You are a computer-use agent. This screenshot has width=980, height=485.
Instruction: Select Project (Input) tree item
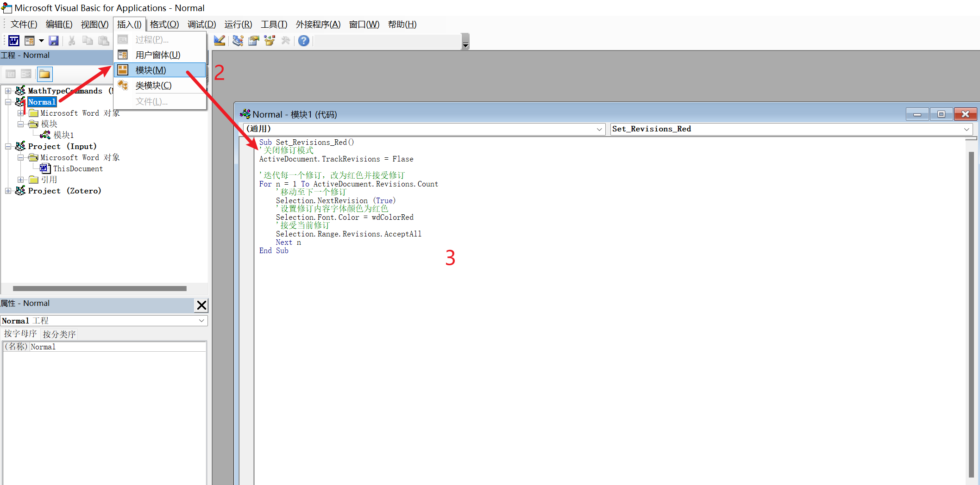62,146
